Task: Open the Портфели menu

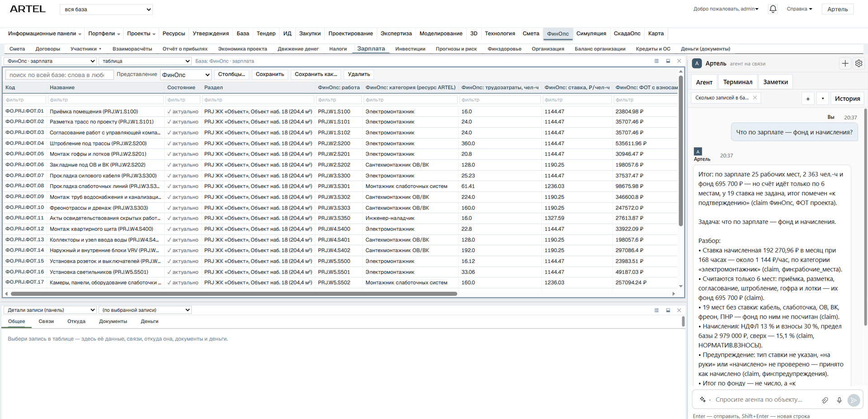Action: point(104,33)
